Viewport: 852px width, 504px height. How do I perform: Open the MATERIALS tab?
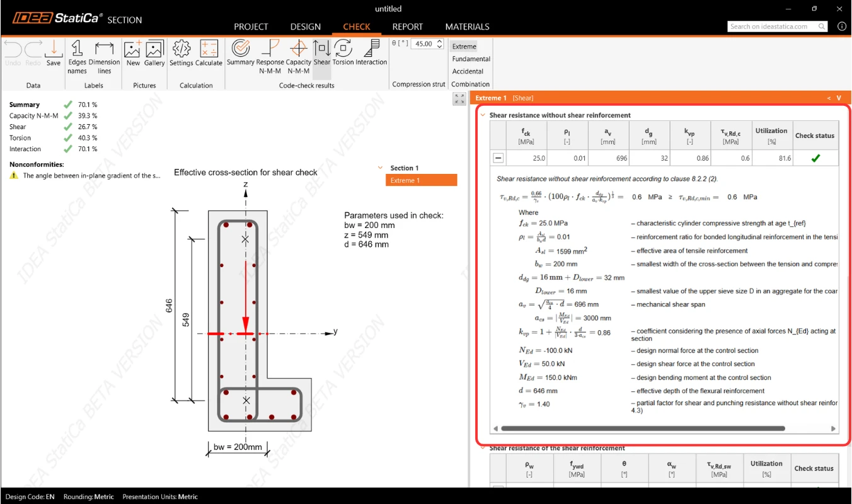pyautogui.click(x=467, y=26)
